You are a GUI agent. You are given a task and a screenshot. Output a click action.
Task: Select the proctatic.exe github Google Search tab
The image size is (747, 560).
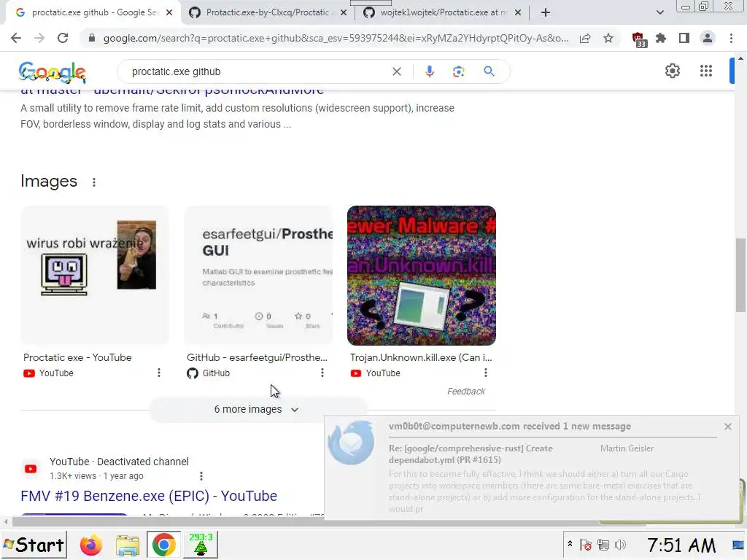[95, 12]
